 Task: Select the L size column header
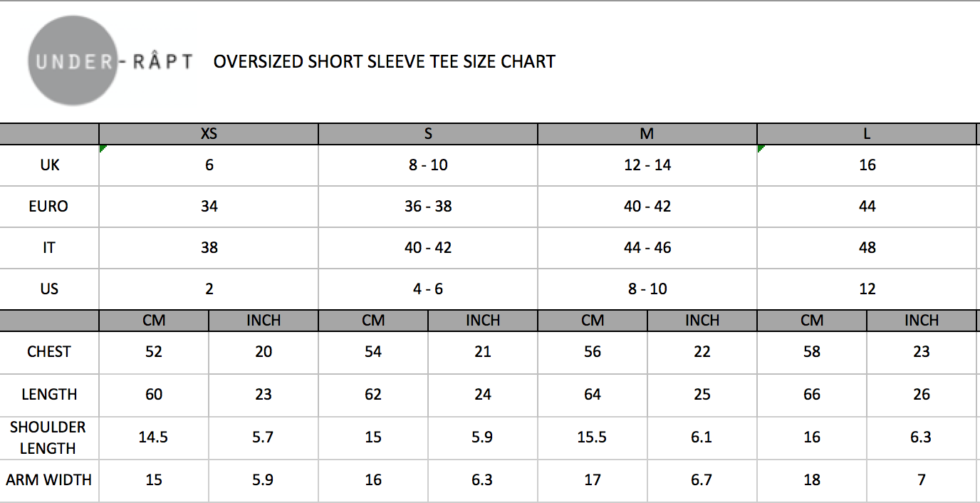click(x=867, y=134)
